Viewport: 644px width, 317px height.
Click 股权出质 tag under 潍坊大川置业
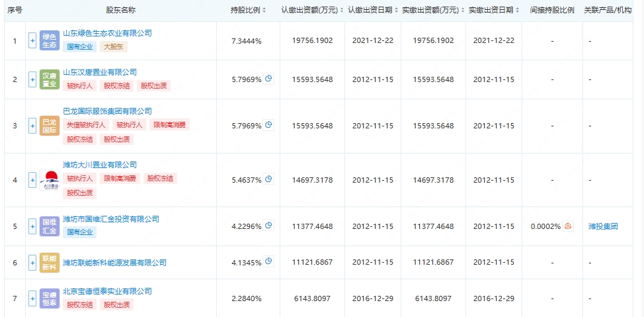pos(80,193)
